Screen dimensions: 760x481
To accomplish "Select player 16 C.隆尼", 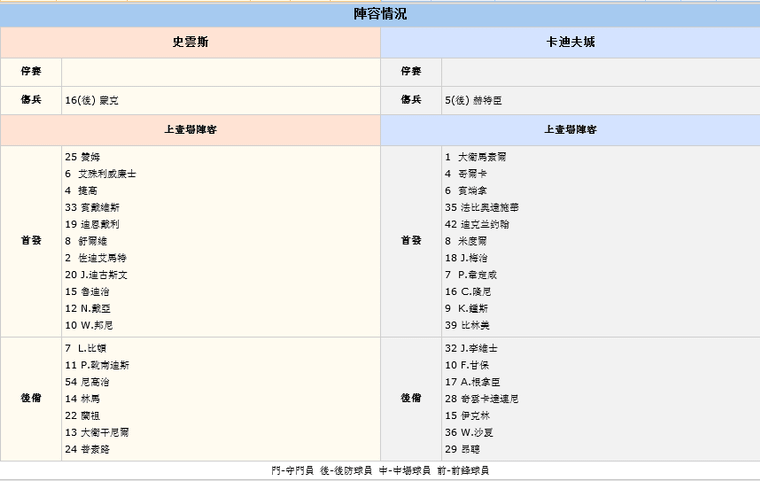I will point(468,292).
